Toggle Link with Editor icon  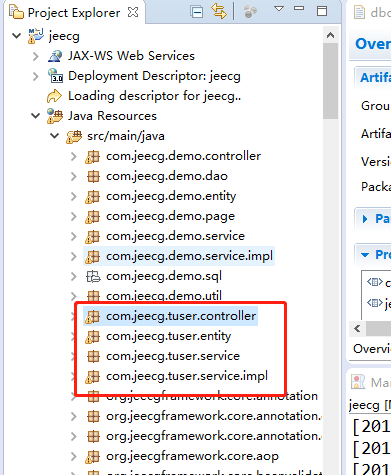[x=219, y=12]
